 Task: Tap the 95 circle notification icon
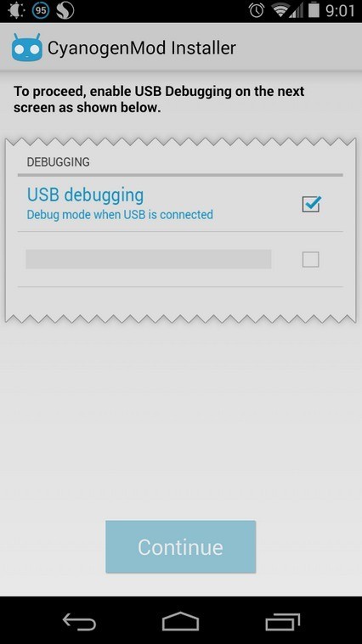tap(41, 11)
